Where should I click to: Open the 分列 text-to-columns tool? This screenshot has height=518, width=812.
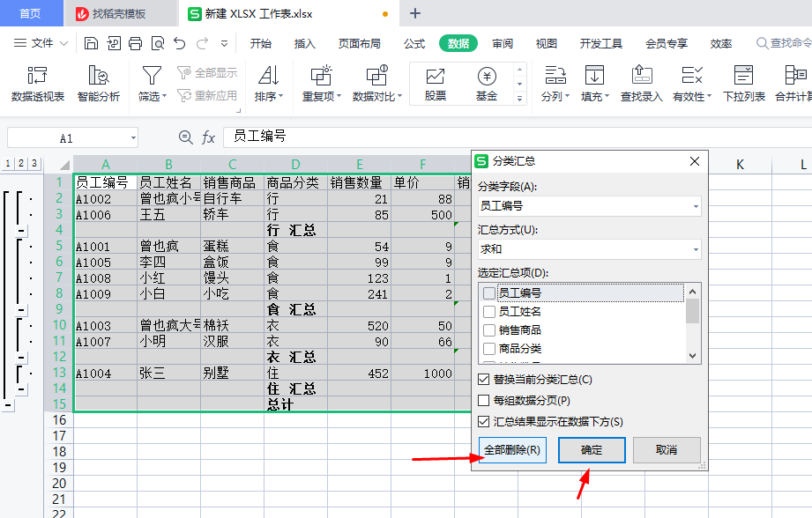pos(555,83)
